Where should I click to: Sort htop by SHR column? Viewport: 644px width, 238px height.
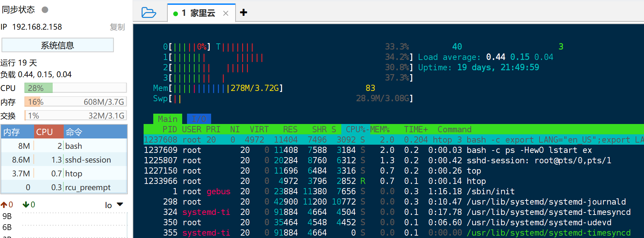pos(320,129)
